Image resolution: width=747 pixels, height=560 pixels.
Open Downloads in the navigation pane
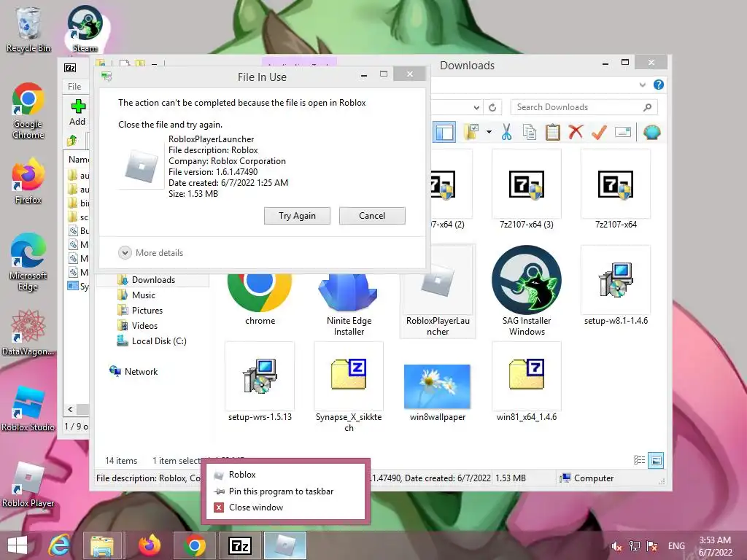point(153,280)
